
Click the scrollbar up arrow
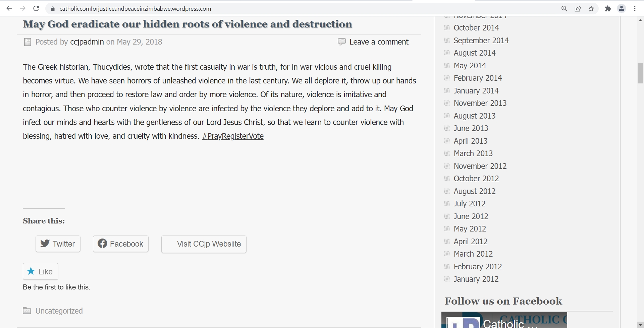tap(640, 20)
